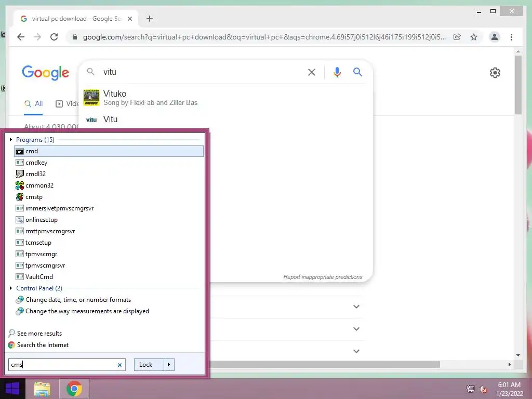Click the Google logo
The height and width of the screenshot is (399, 532).
tap(46, 72)
